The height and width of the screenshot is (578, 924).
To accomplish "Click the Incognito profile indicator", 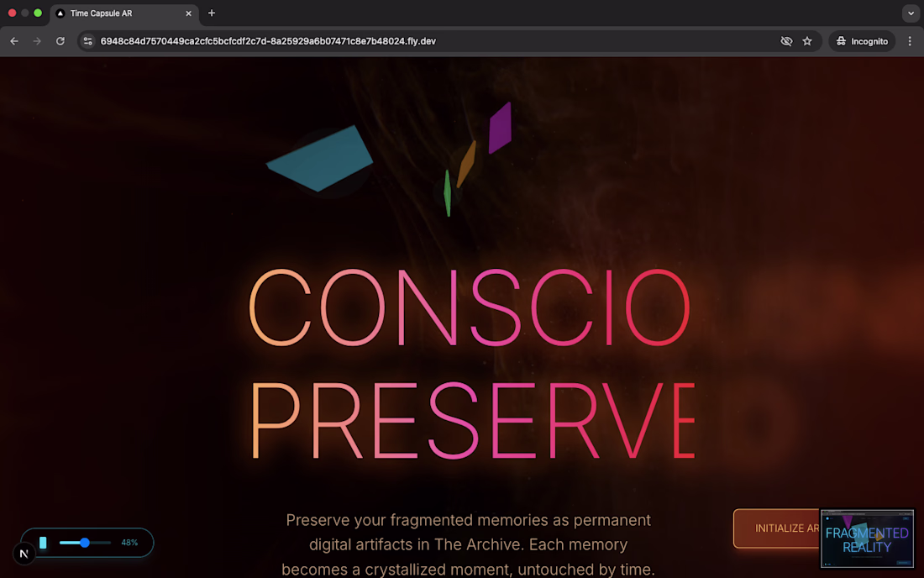I will pyautogui.click(x=862, y=41).
